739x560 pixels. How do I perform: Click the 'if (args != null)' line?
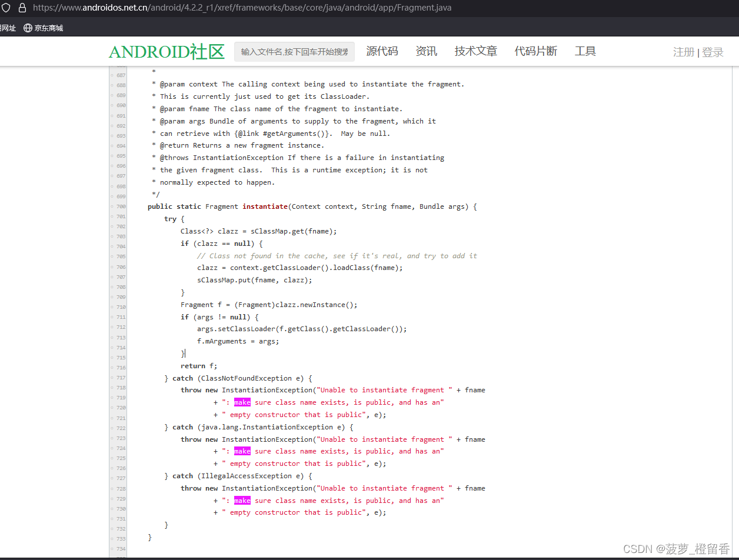pyautogui.click(x=219, y=317)
